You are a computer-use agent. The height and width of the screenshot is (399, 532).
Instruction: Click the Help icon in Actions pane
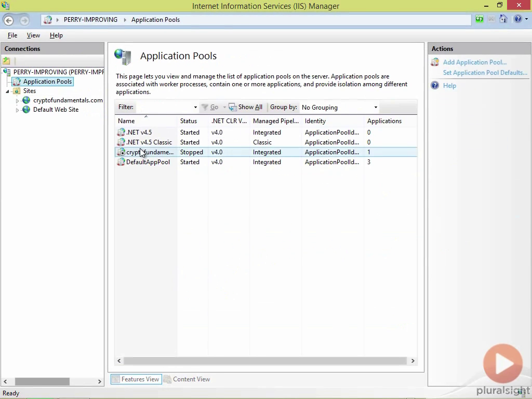coord(435,86)
